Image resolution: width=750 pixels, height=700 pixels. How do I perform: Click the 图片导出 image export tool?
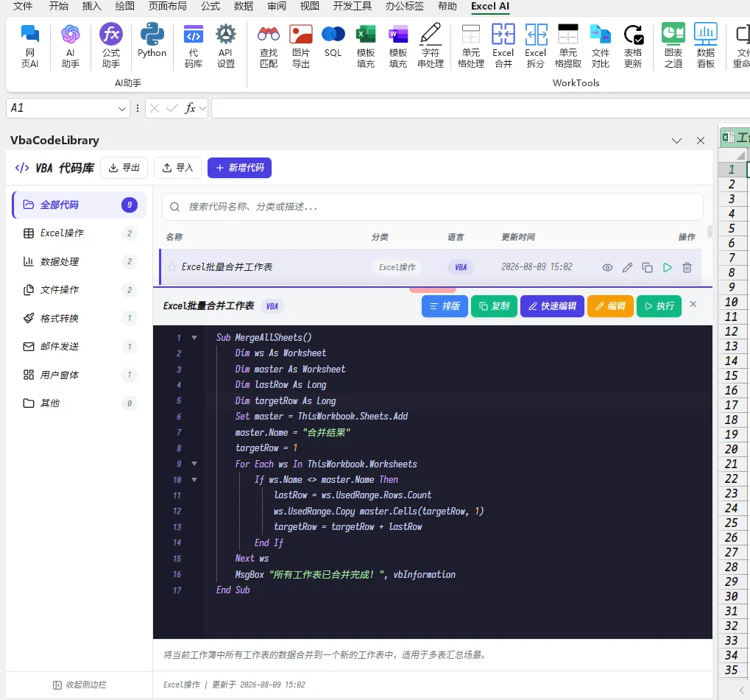click(x=301, y=46)
